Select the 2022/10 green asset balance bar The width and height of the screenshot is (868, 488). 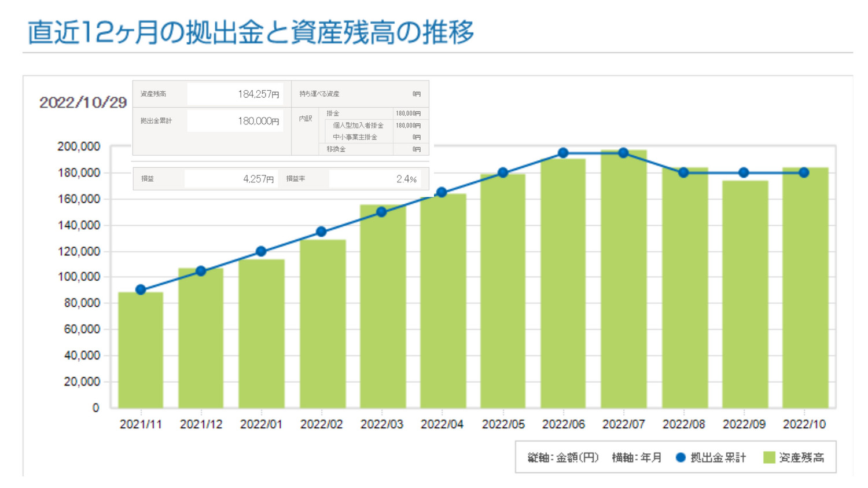point(805,288)
